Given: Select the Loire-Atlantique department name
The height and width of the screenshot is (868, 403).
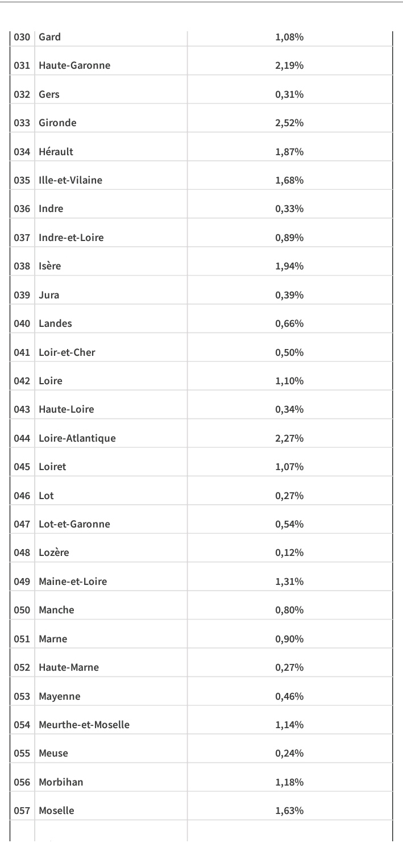Looking at the screenshot, I should pyautogui.click(x=77, y=438).
